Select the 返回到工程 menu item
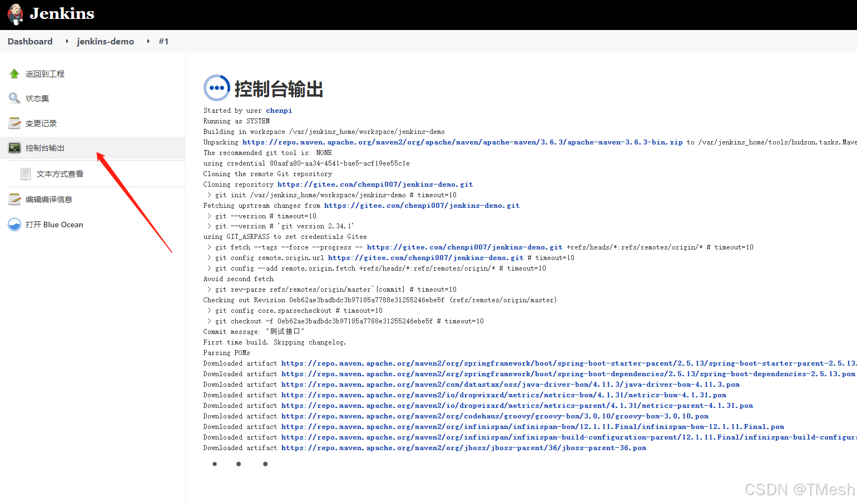 pyautogui.click(x=45, y=74)
